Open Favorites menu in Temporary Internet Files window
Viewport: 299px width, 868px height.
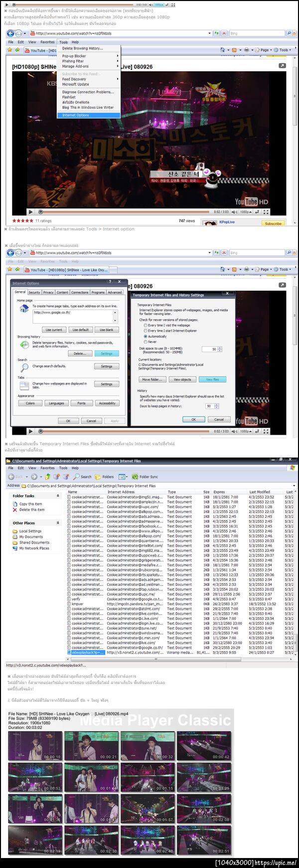click(47, 468)
